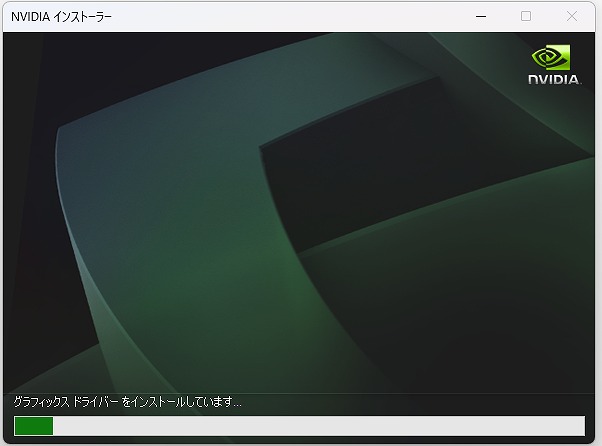Click the word グラフィックス in the status message

click(x=42, y=402)
